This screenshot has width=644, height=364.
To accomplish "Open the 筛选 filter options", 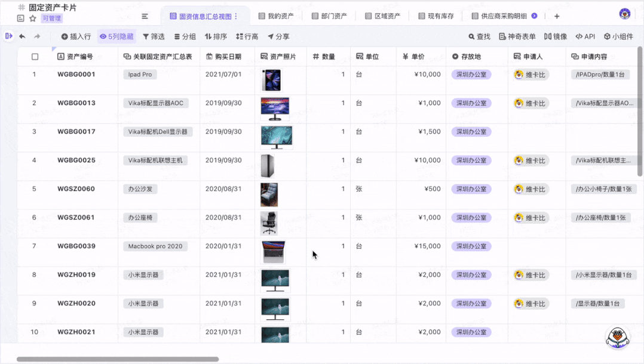I will [x=154, y=36].
